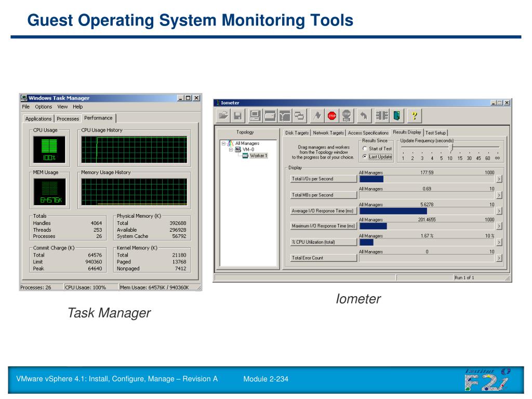The width and height of the screenshot is (532, 399).
Task: Open the Access Specifications tab
Action: pos(368,132)
